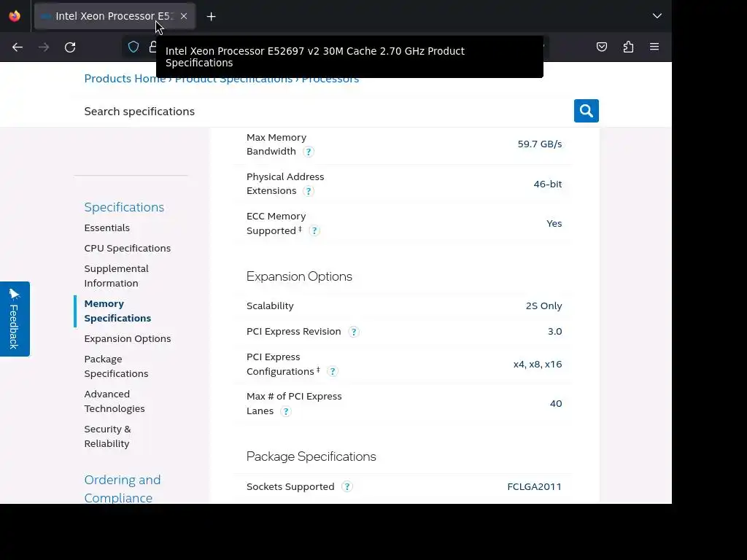Viewport: 747px width, 560px height.
Task: Click the x4, x8, x16 value
Action: 538,365
